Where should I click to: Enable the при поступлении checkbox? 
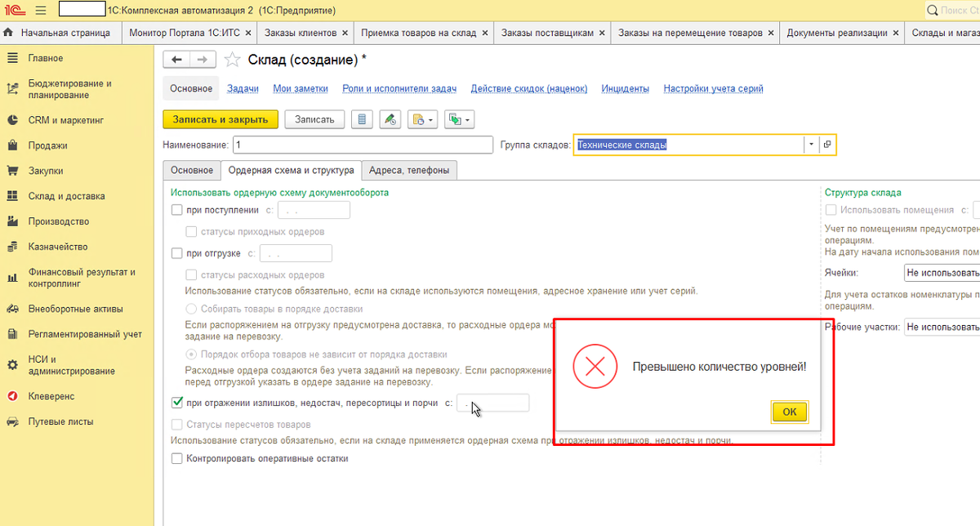(x=176, y=210)
